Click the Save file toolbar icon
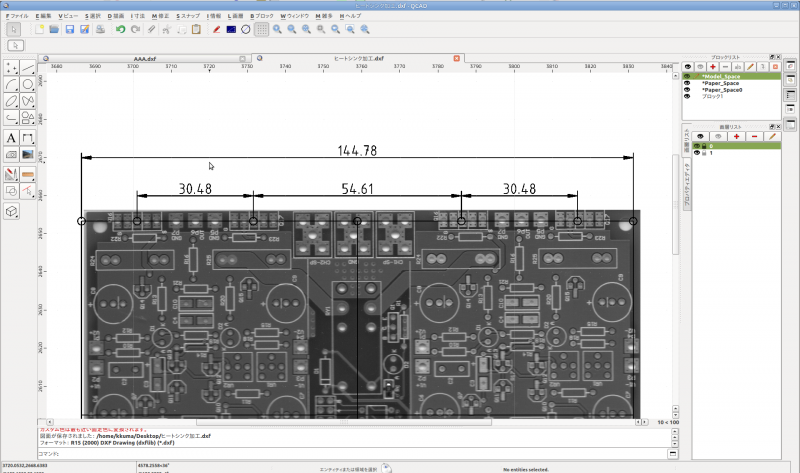This screenshot has height=473, width=800. point(70,29)
